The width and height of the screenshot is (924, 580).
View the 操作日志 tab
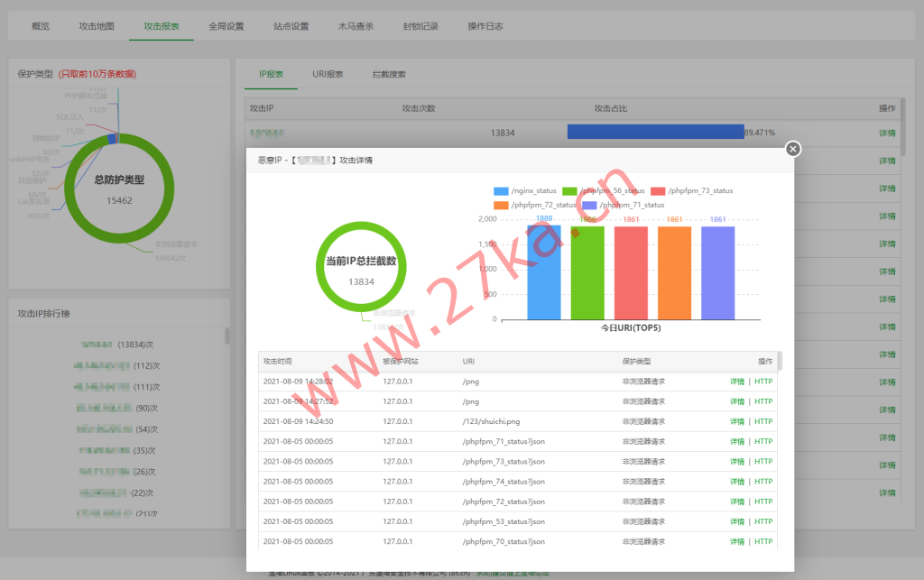[485, 26]
